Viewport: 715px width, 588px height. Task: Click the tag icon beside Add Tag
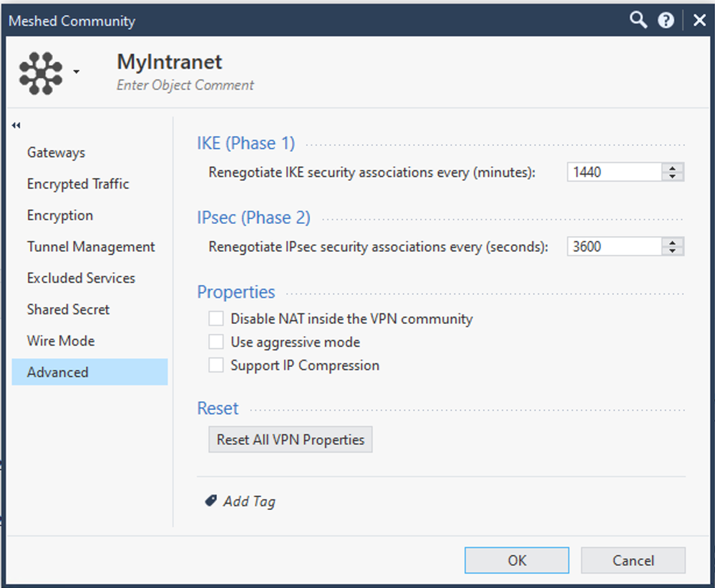tap(210, 501)
